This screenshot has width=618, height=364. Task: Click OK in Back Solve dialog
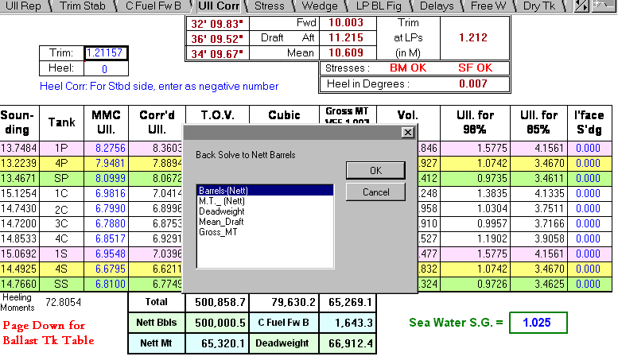[x=375, y=170]
